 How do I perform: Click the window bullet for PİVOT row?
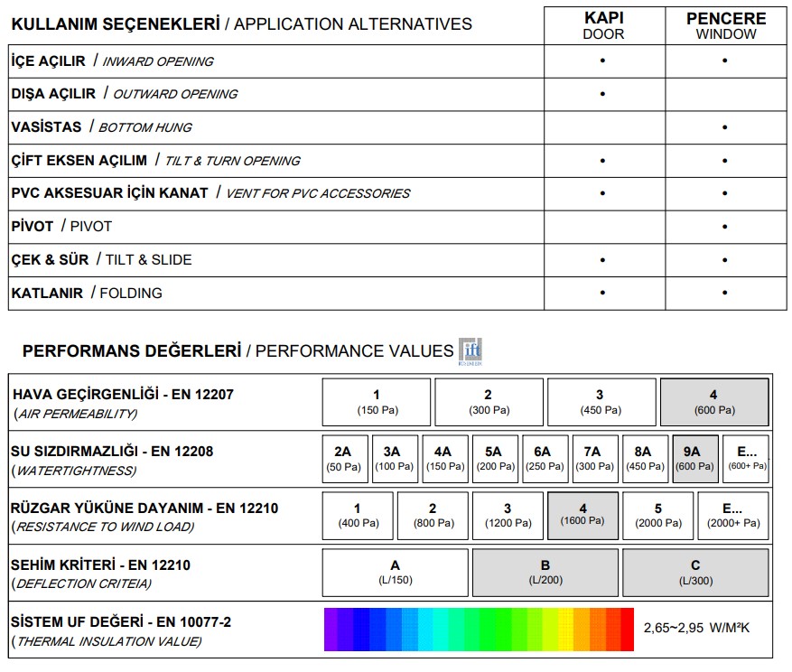(725, 227)
